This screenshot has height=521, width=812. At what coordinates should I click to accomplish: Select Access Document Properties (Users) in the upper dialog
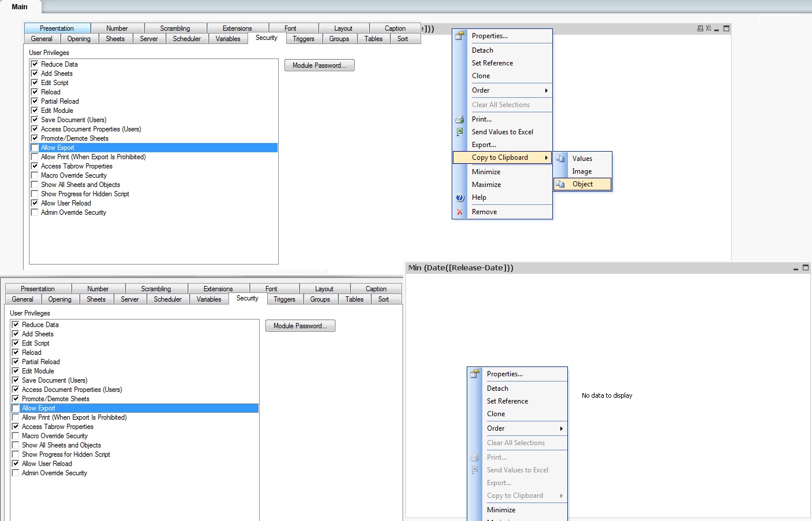(x=153, y=129)
